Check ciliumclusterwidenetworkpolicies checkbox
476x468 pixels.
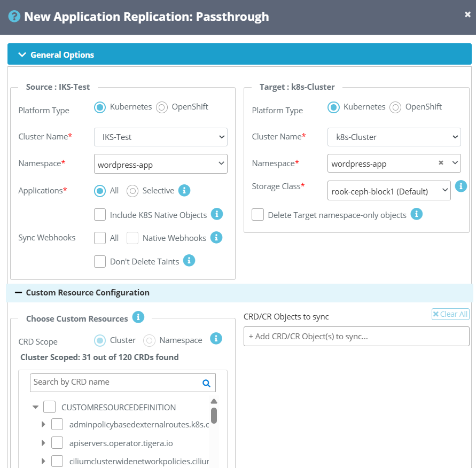click(x=57, y=461)
